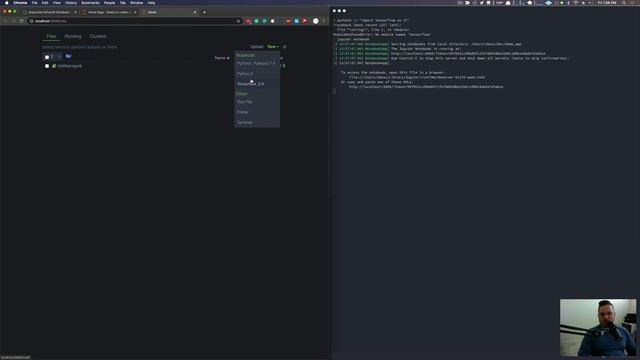Toggle the Jupyter New dropdown

(273, 47)
